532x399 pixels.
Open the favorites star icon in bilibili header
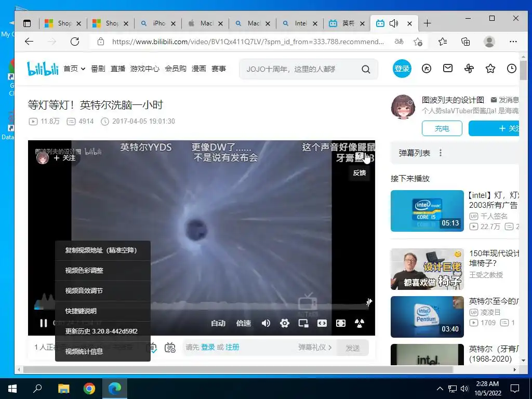point(490,69)
